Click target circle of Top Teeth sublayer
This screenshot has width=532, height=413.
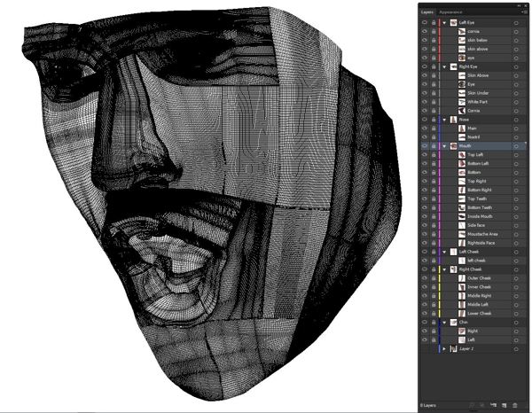coord(516,199)
